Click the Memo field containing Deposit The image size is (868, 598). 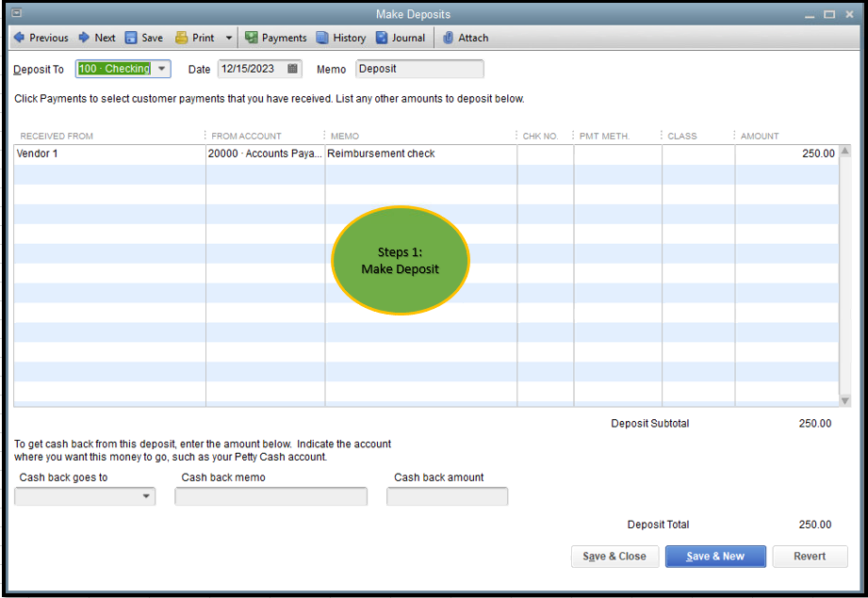coord(419,69)
